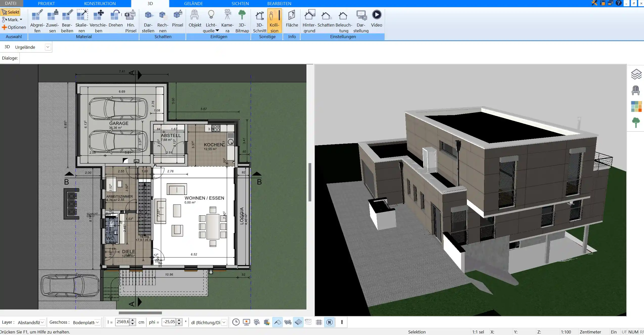Click the wrench tools icon in title bar
The height and width of the screenshot is (335, 644).
click(594, 3)
